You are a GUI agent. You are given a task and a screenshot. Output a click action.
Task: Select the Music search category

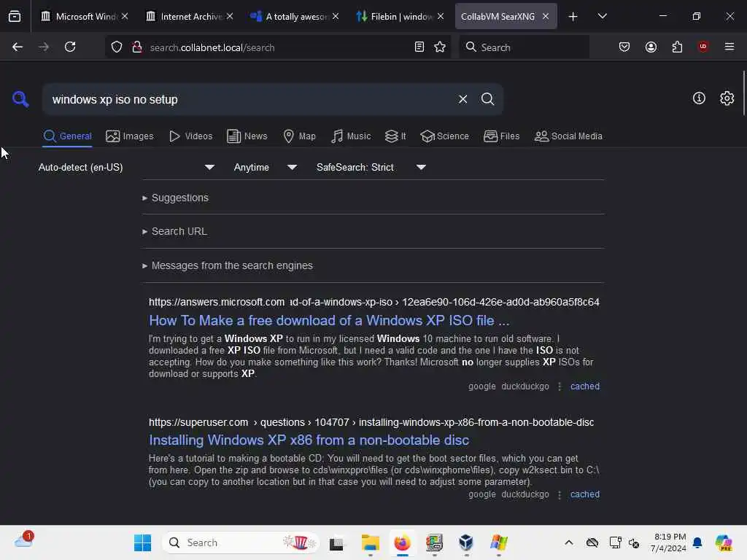[x=351, y=136]
